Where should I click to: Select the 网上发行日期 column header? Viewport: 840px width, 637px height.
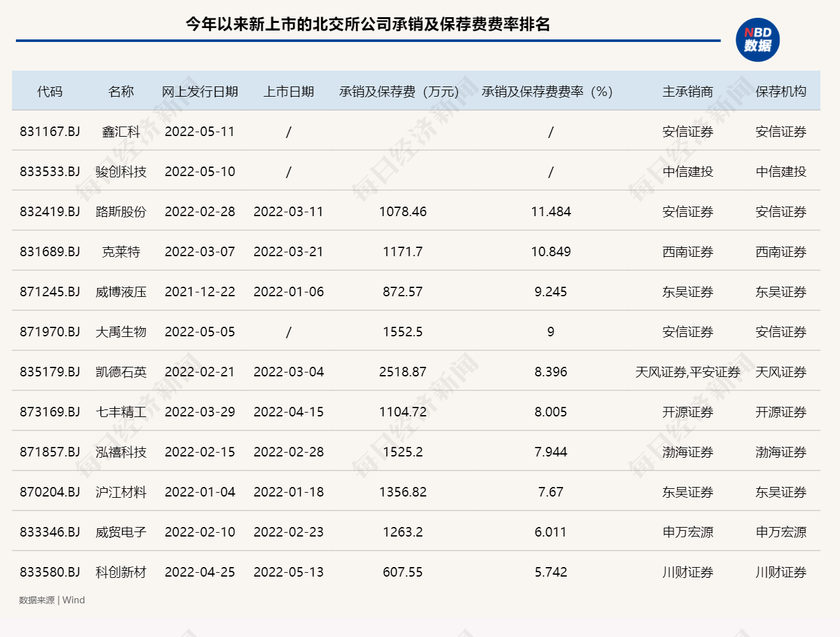tap(200, 92)
